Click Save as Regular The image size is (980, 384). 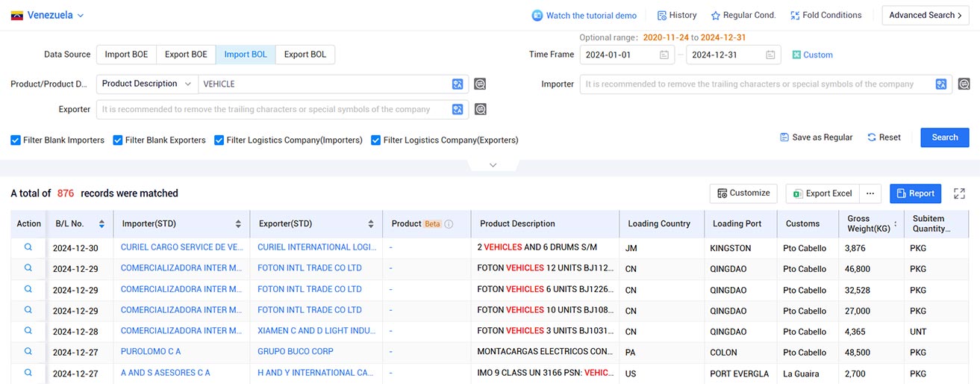click(816, 137)
